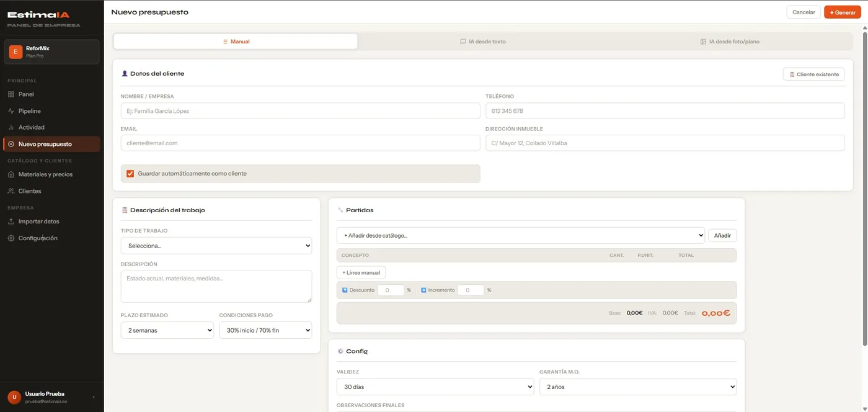
Task: Click the Usuario Prueba avatar circle
Action: (14, 397)
